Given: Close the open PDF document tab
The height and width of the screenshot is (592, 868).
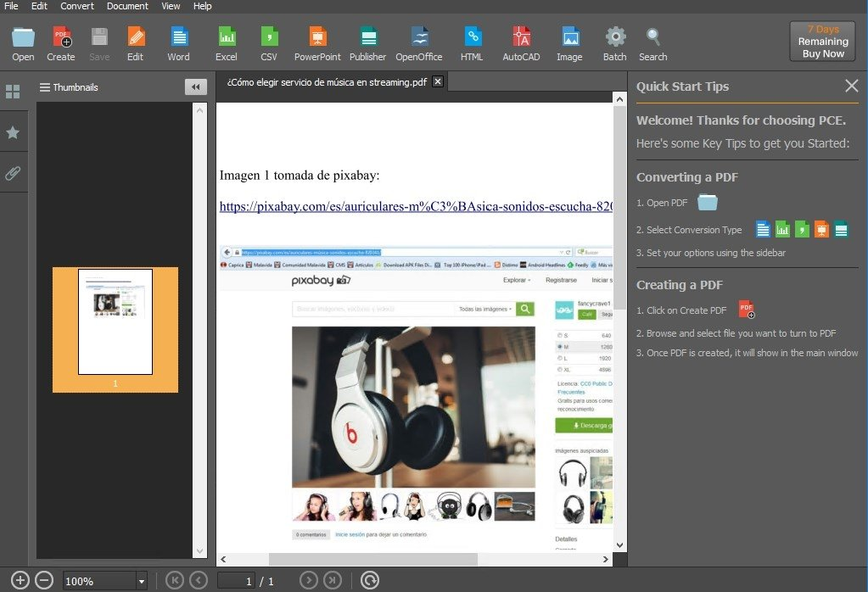Looking at the screenshot, I should click(x=438, y=82).
